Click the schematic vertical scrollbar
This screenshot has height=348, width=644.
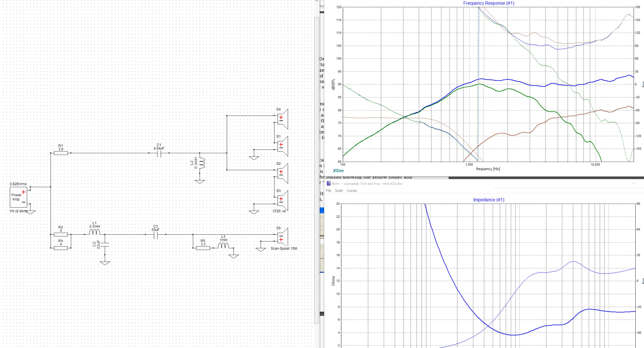coord(317,170)
